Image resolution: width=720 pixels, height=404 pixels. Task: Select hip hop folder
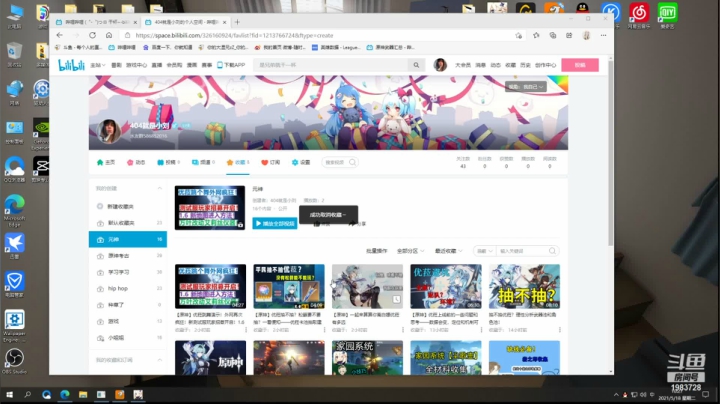(128, 289)
